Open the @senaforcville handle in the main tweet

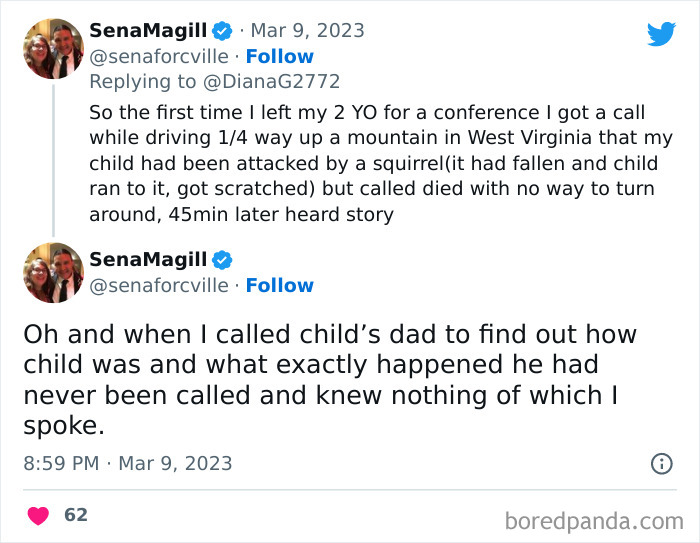tap(158, 285)
